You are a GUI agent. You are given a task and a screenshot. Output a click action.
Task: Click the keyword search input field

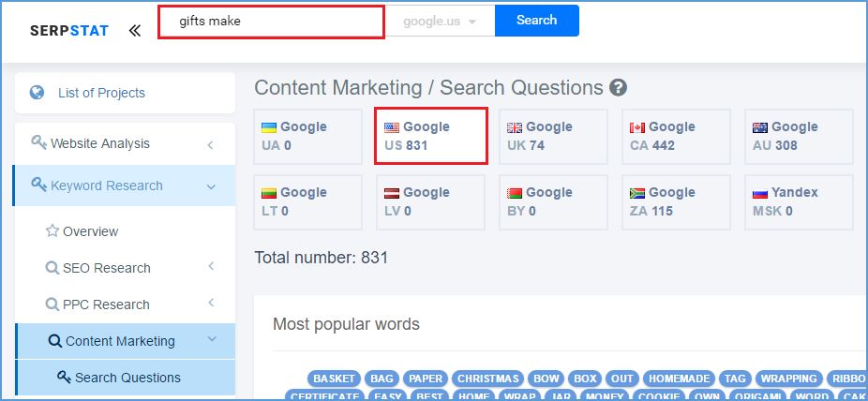click(x=271, y=22)
